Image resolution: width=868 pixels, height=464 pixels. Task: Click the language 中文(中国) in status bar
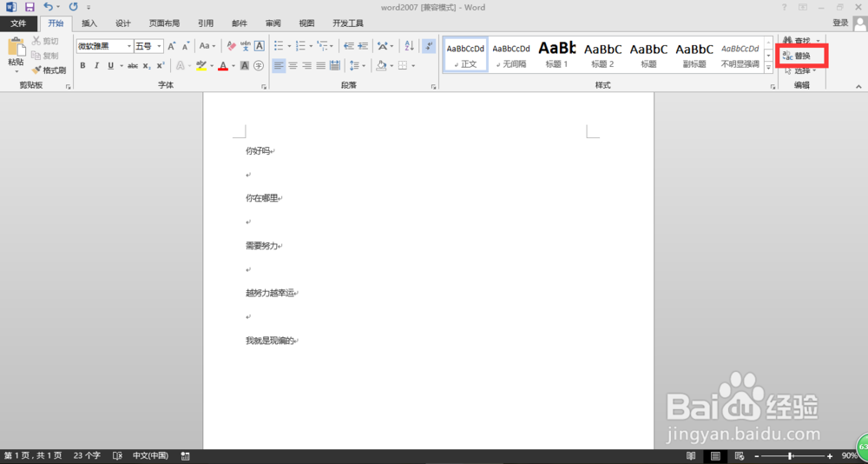[150, 455]
